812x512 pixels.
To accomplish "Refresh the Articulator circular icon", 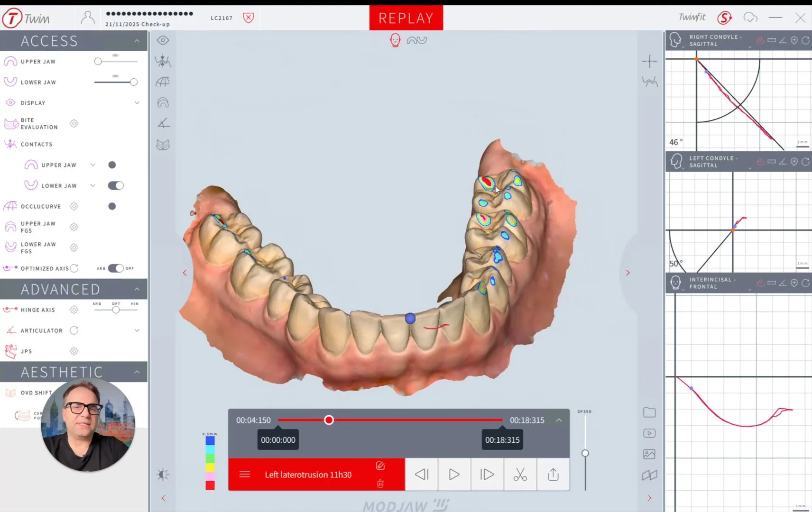I will tap(74, 330).
